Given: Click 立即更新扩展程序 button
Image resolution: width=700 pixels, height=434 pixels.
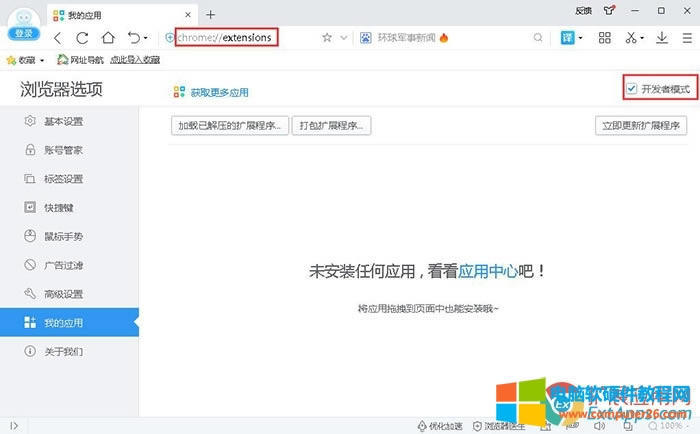Looking at the screenshot, I should [x=640, y=126].
